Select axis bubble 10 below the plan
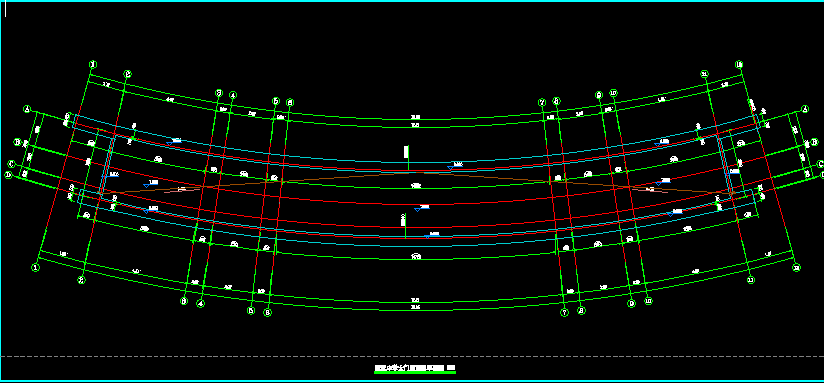This screenshot has width=824, height=383. point(648,301)
